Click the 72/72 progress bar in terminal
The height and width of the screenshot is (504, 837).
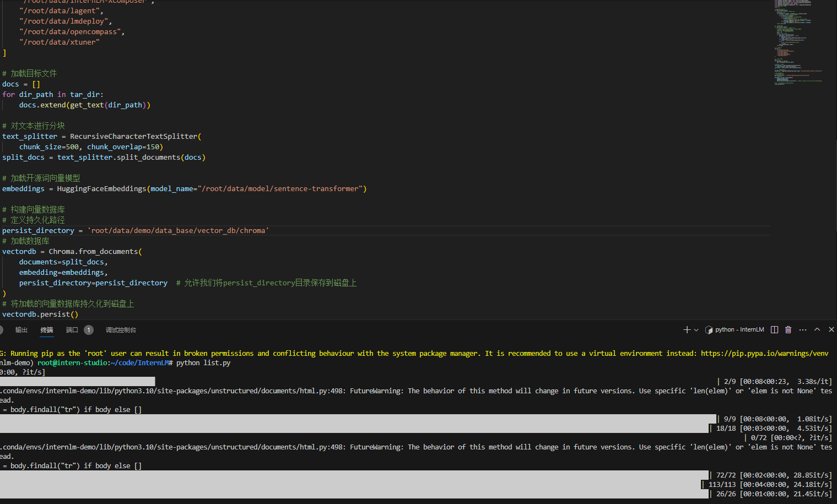click(x=354, y=475)
